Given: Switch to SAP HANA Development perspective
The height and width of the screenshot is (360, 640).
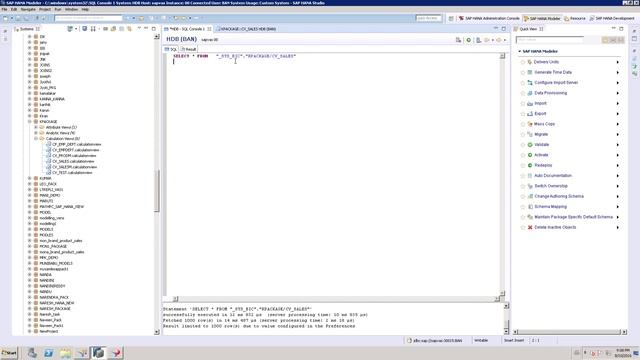Looking at the screenshot, I should (611, 18).
